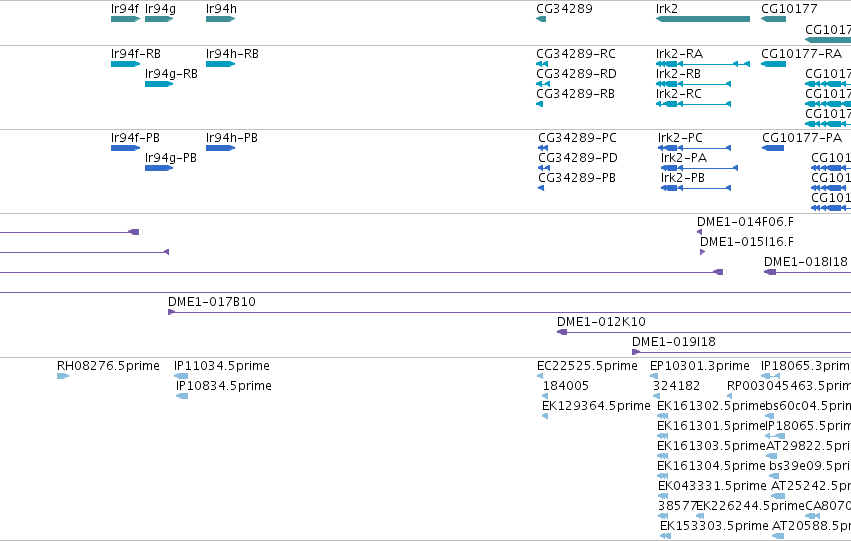Select the IP11034.5prime EST glyph
851x541 pixels.
181,377
